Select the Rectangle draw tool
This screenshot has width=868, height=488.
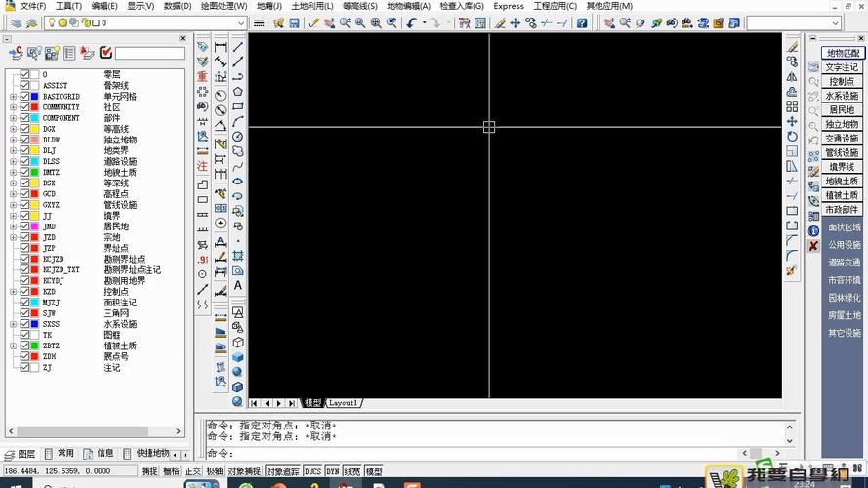pyautogui.click(x=238, y=106)
